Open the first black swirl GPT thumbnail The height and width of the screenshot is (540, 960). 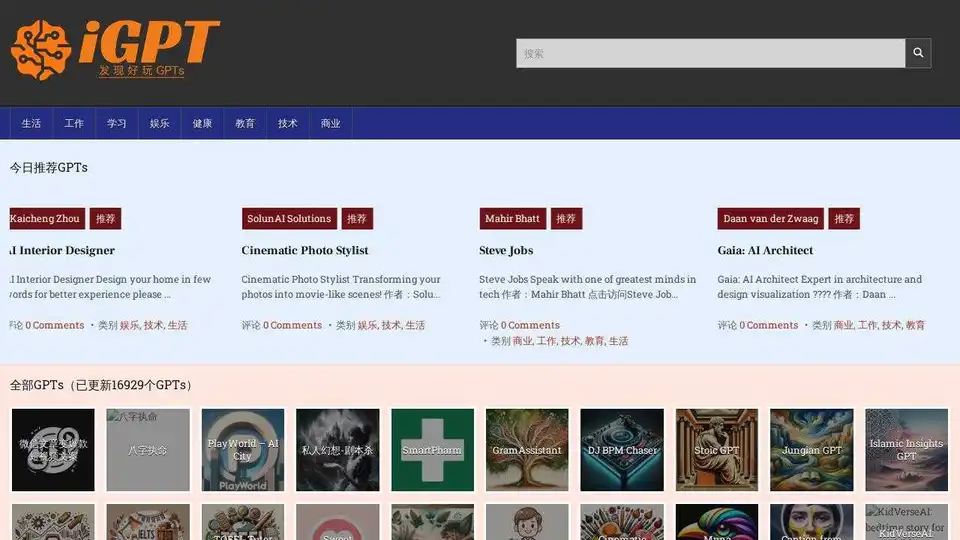click(53, 450)
